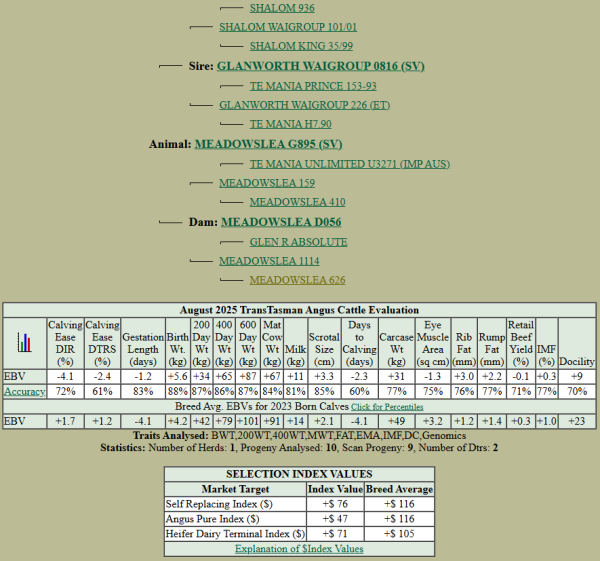Select Scrotal Size EBV +3.3

324,377
